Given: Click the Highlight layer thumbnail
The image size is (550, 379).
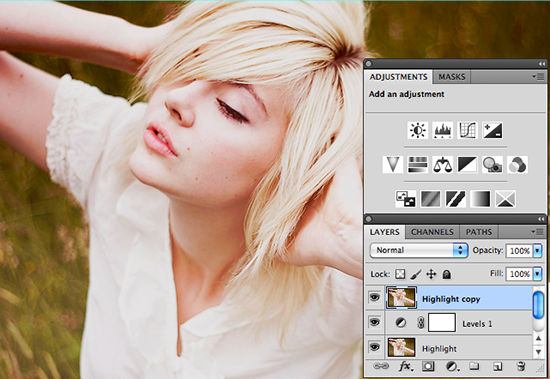Looking at the screenshot, I should point(402,347).
